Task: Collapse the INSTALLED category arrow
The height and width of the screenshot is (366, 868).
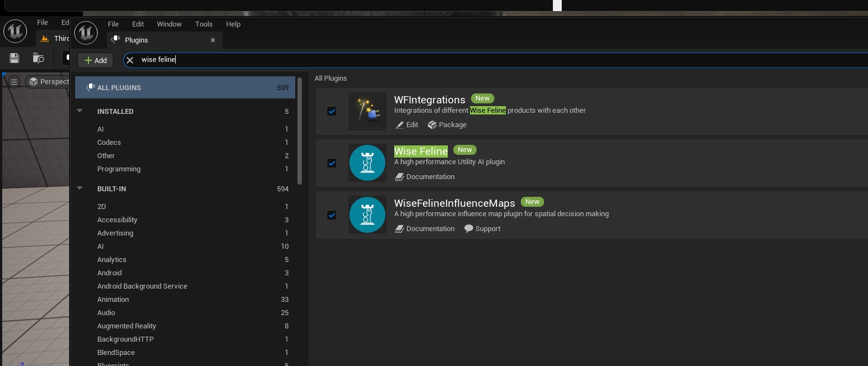Action: coord(80,111)
